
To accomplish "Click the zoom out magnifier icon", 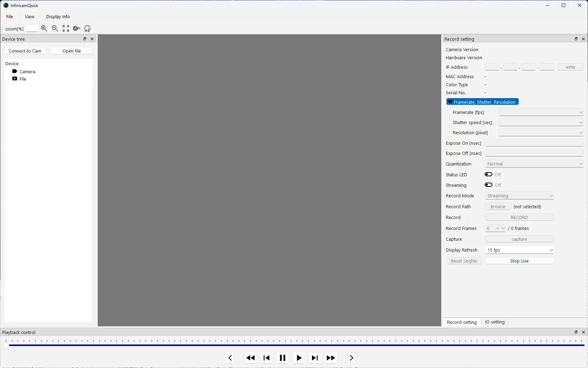I will (55, 28).
